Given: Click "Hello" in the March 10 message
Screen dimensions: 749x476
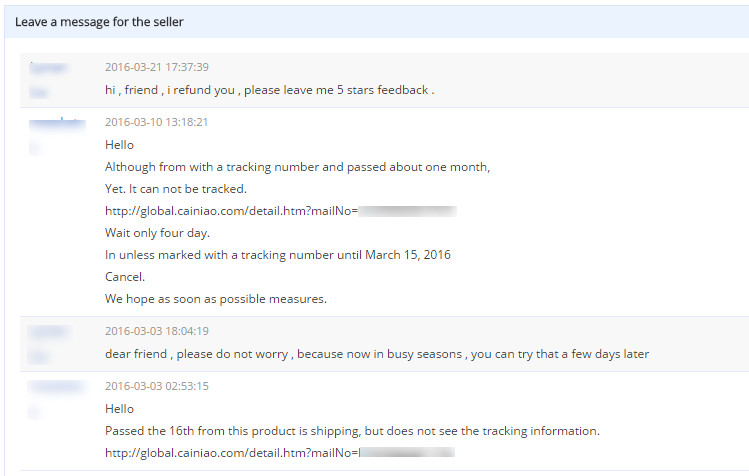Looking at the screenshot, I should pyautogui.click(x=119, y=145).
